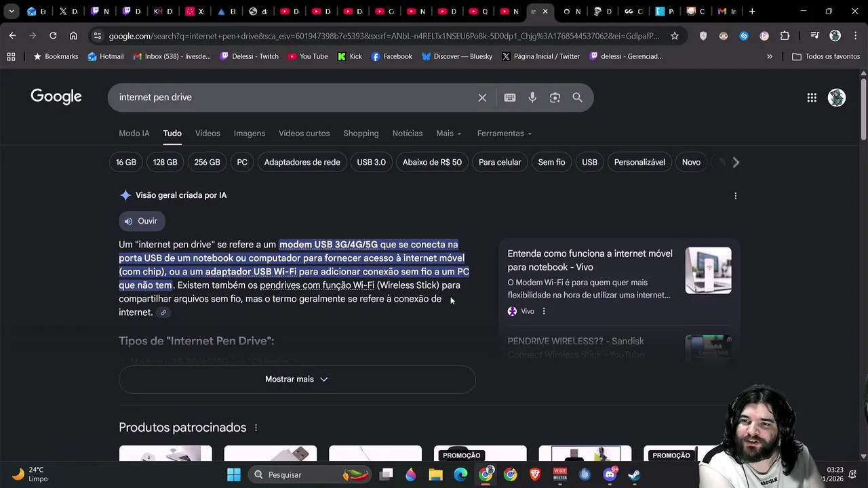Open the Google account profile picture
This screenshot has width=868, height=488.
(x=837, y=98)
